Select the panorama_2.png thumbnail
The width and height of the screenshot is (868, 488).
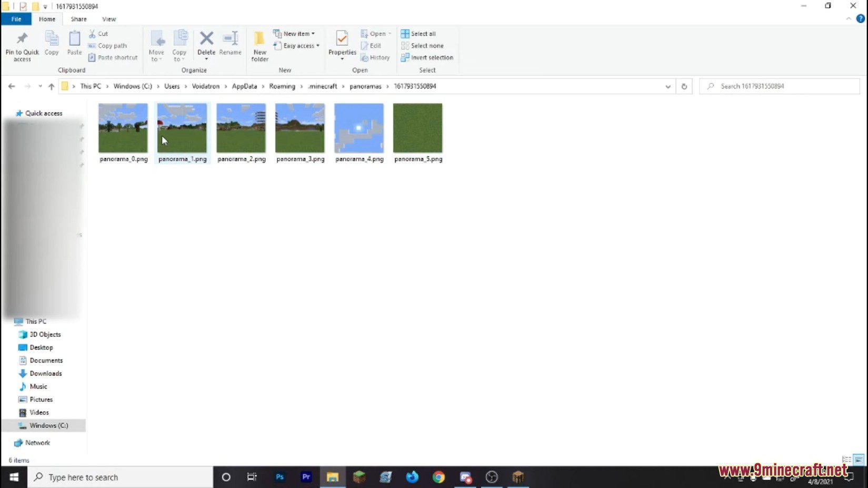[x=241, y=128]
